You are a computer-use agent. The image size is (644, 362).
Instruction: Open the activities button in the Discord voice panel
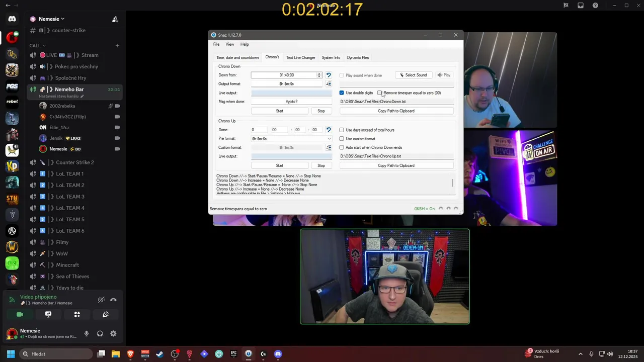77,314
